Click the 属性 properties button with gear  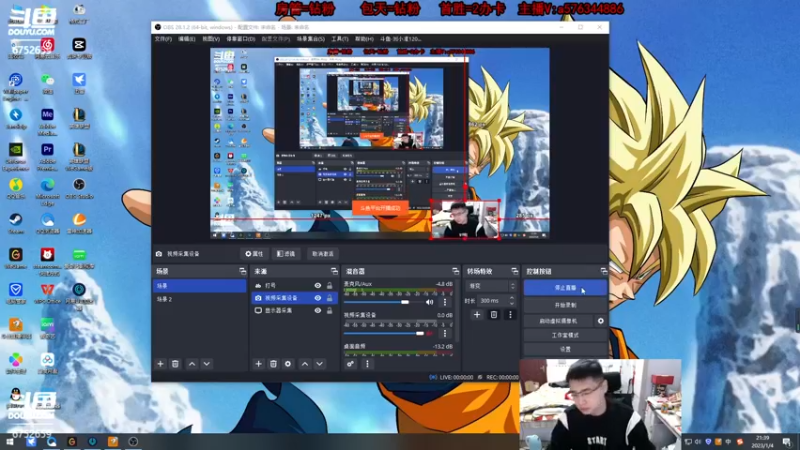(x=254, y=254)
